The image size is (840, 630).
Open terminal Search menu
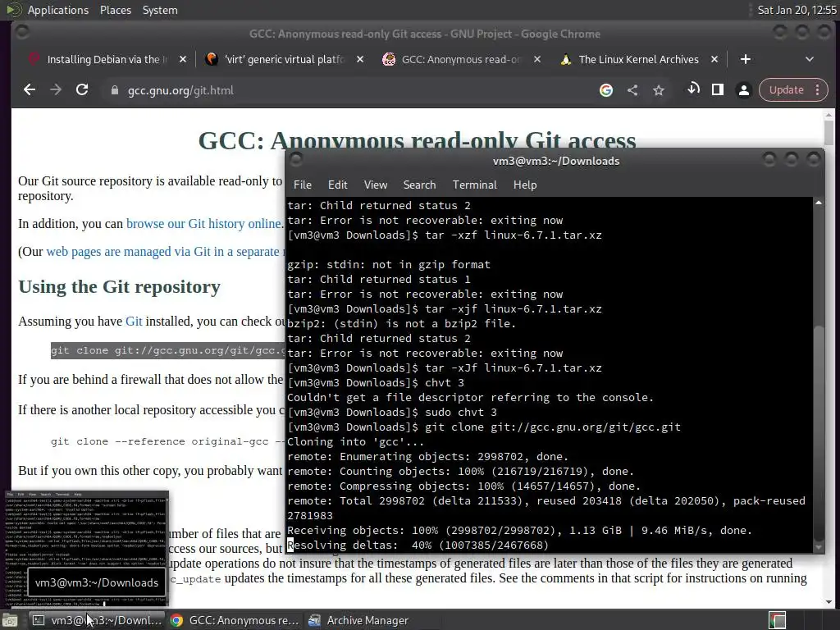pyautogui.click(x=419, y=185)
